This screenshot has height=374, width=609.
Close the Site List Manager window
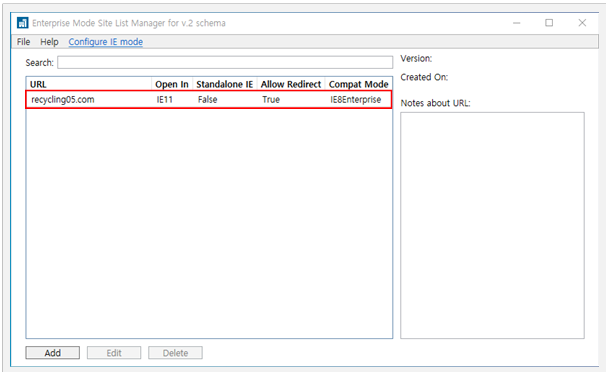point(582,23)
